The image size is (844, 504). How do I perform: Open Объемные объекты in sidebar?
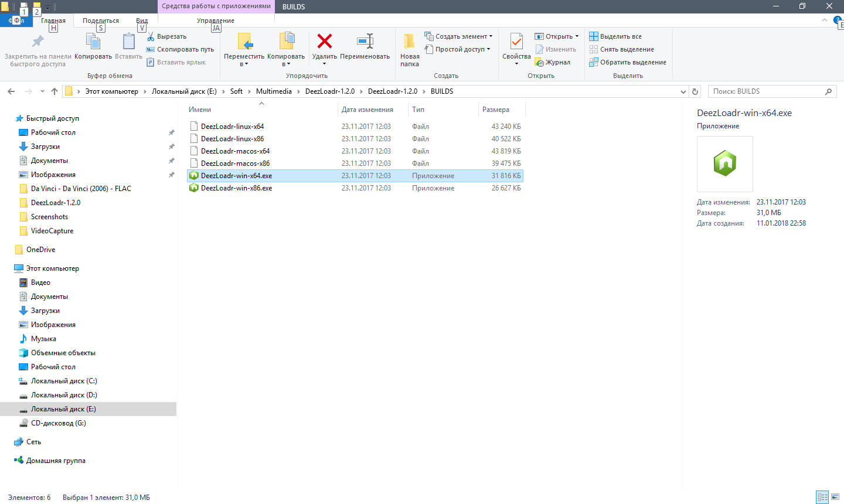63,353
